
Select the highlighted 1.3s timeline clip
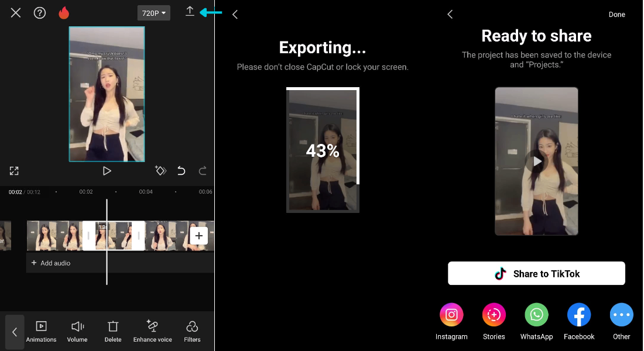click(x=114, y=236)
